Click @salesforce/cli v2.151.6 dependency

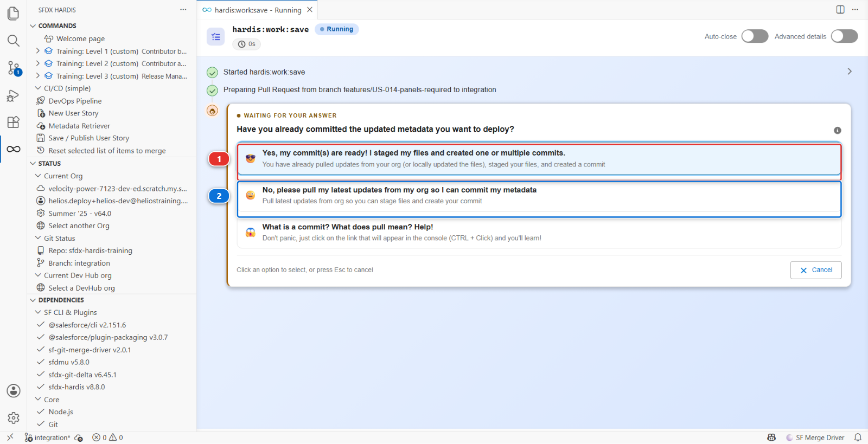coord(87,325)
